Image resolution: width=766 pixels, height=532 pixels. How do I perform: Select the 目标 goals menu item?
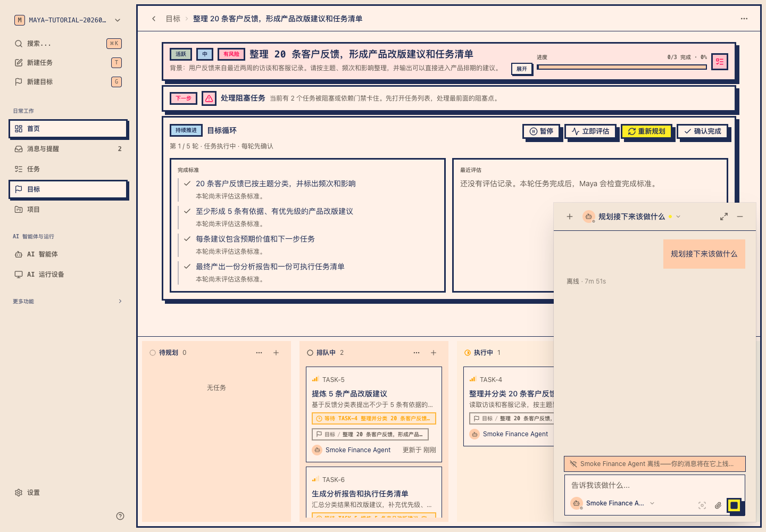68,189
